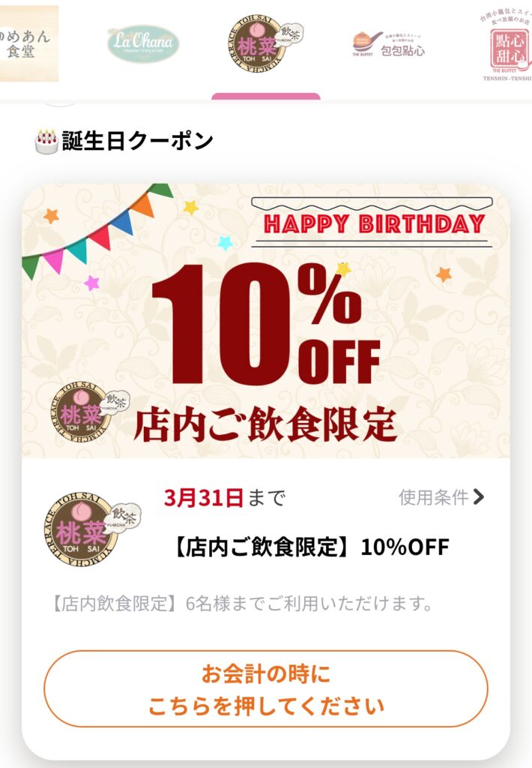Tap the 10% OFF birthday coupon banner
The width and height of the screenshot is (532, 768).
266,321
